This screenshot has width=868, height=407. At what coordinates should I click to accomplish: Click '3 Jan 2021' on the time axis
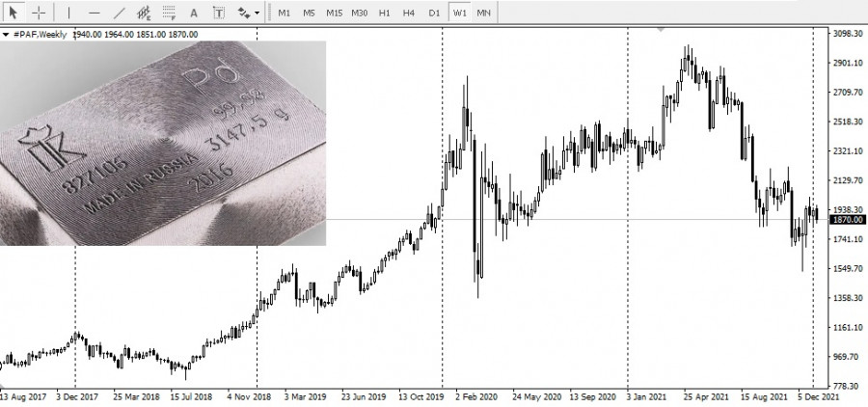tap(648, 397)
